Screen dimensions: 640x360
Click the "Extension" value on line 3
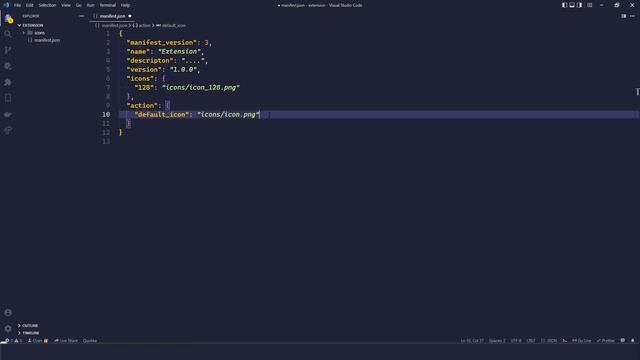point(179,51)
